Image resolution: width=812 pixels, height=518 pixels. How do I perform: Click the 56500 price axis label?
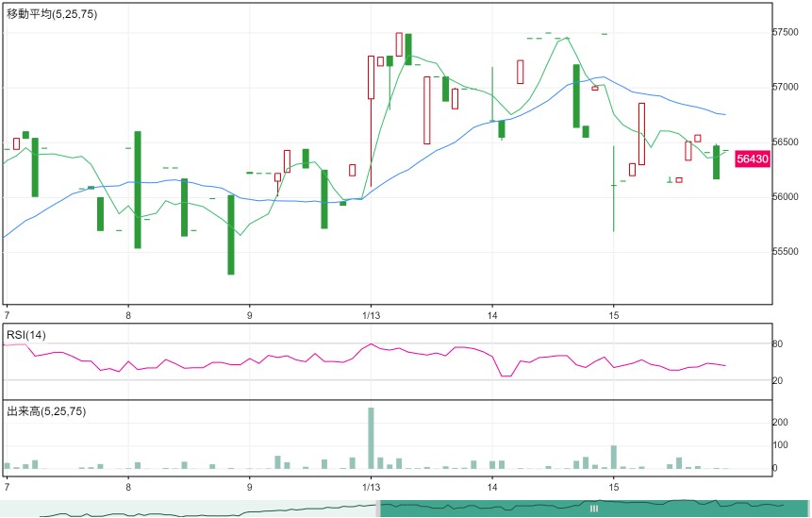(x=785, y=142)
